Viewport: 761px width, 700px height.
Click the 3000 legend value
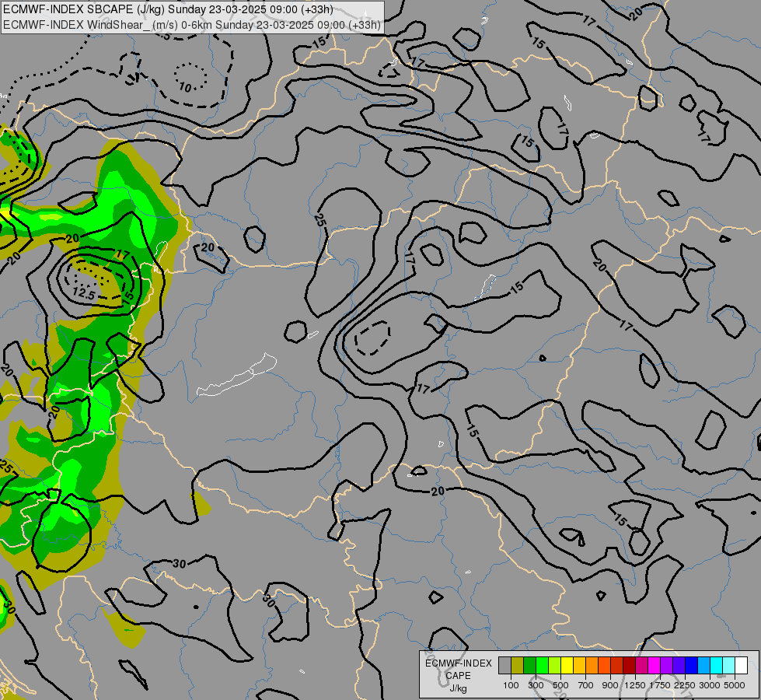click(710, 685)
